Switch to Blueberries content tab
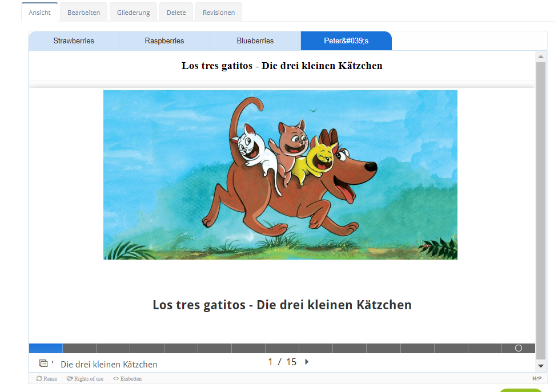 click(x=255, y=41)
